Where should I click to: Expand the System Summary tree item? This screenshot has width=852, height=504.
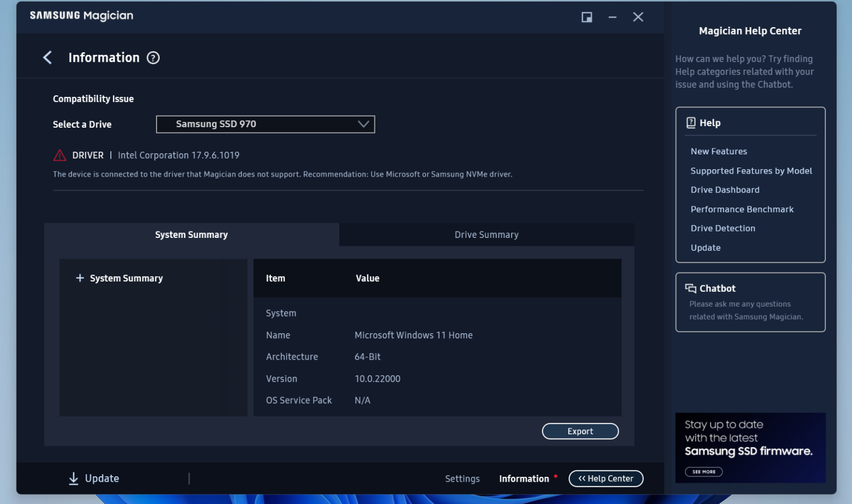coord(80,278)
